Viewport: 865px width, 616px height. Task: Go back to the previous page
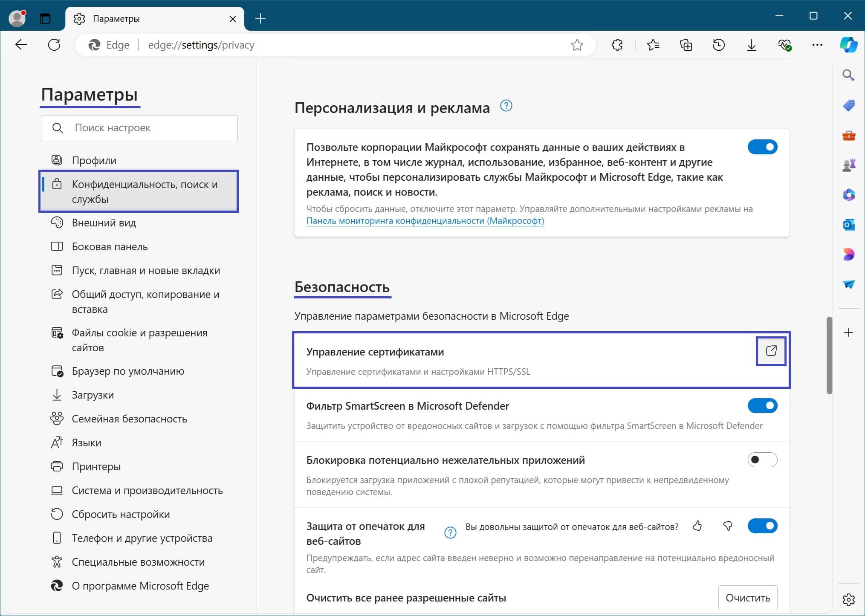click(x=21, y=45)
